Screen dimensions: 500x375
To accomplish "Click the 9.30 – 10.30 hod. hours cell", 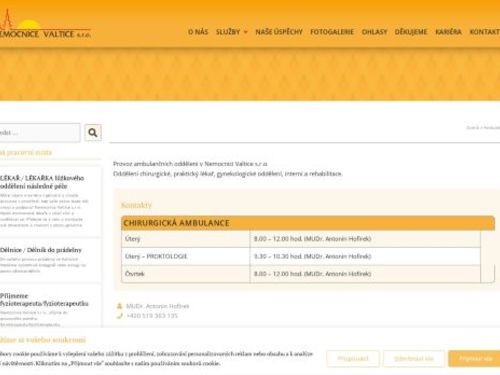I will pyautogui.click(x=365, y=256).
